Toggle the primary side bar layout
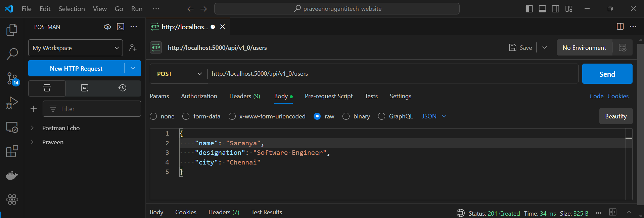The height and width of the screenshot is (218, 644). (x=529, y=9)
